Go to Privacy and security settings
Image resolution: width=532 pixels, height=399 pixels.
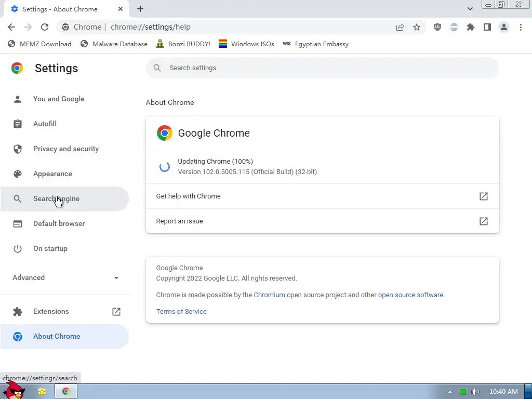(x=64, y=149)
